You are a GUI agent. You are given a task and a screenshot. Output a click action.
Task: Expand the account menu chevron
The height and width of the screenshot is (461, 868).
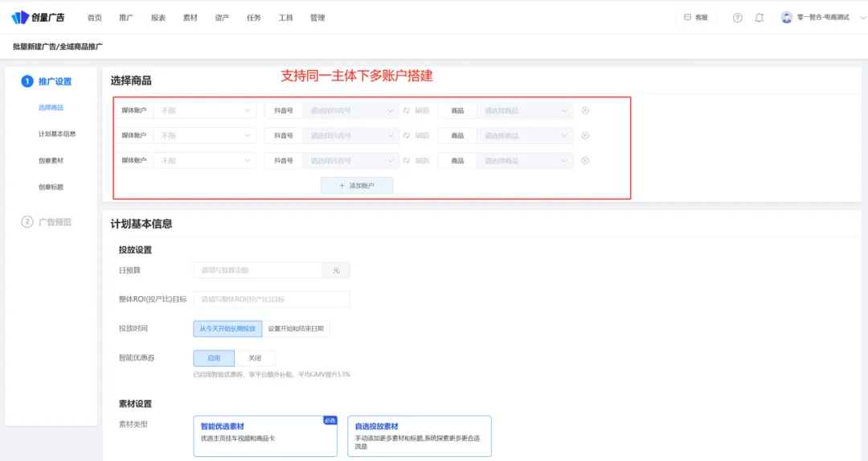862,18
